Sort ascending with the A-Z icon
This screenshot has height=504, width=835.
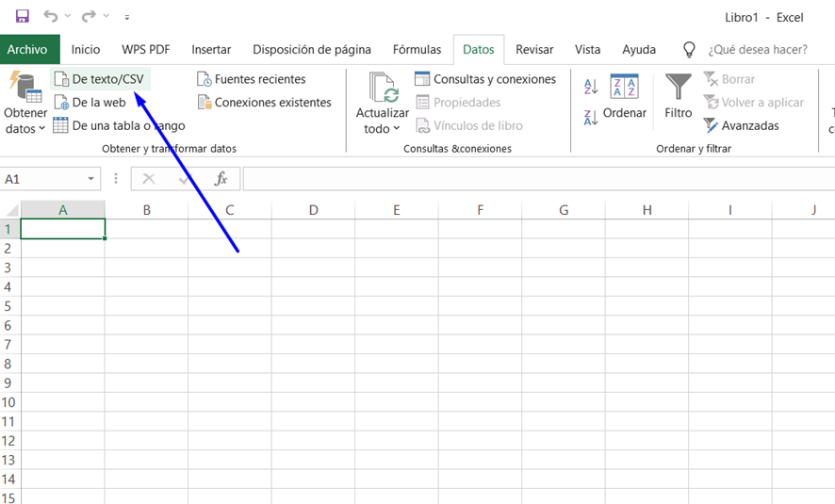click(x=591, y=87)
